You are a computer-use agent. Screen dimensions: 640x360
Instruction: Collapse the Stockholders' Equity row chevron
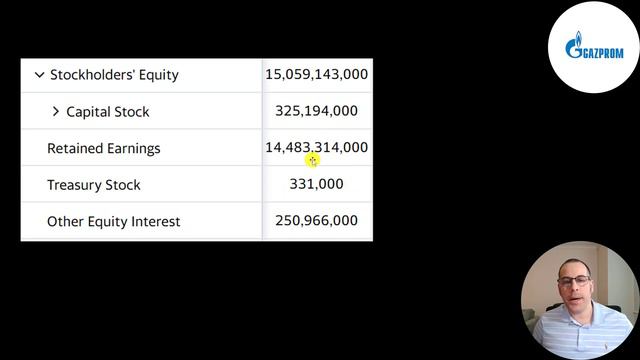coord(40,75)
